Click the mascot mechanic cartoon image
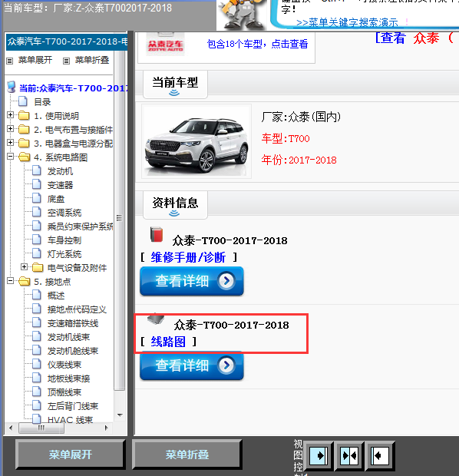459x476 pixels. [243, 14]
